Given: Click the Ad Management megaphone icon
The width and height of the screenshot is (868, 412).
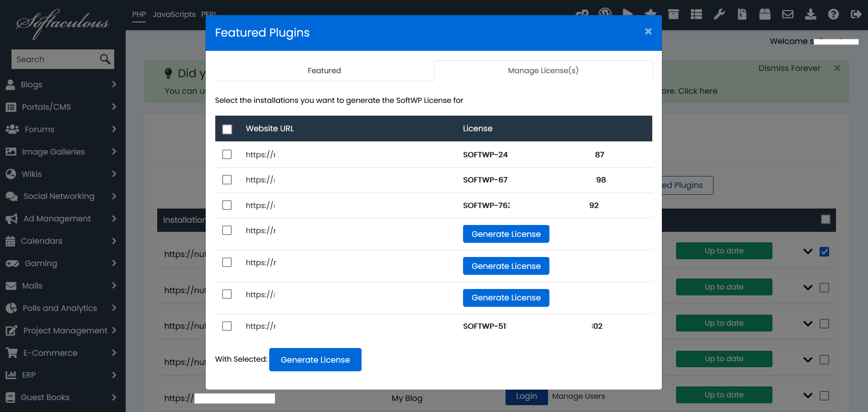Looking at the screenshot, I should tap(12, 219).
